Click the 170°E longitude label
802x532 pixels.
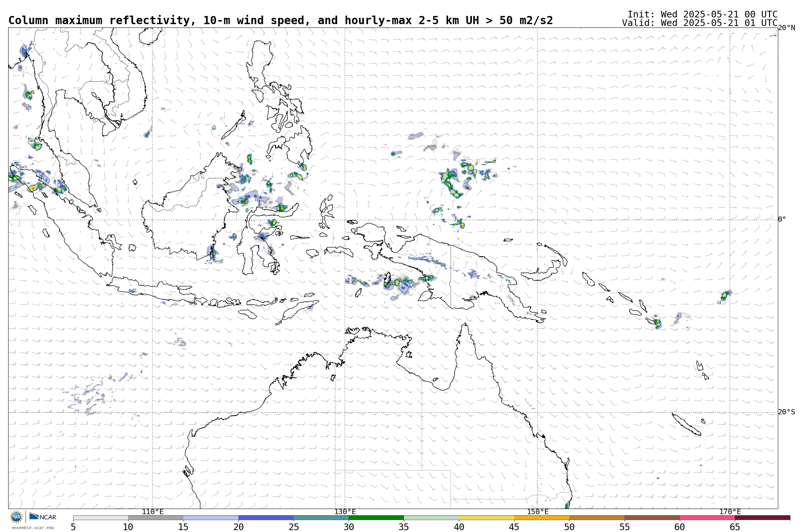tap(730, 512)
